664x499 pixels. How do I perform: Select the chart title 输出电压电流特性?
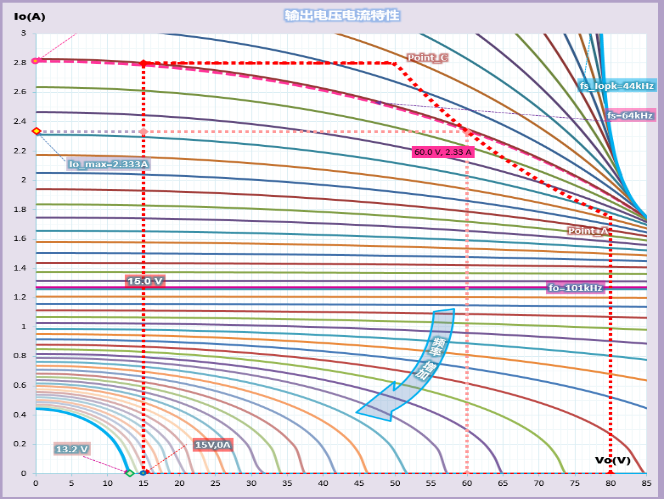(328, 16)
